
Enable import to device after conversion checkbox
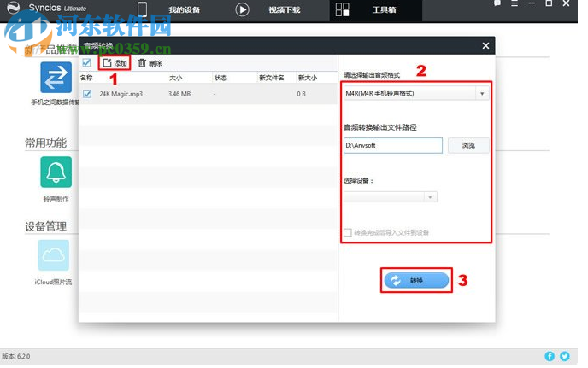[x=348, y=233]
